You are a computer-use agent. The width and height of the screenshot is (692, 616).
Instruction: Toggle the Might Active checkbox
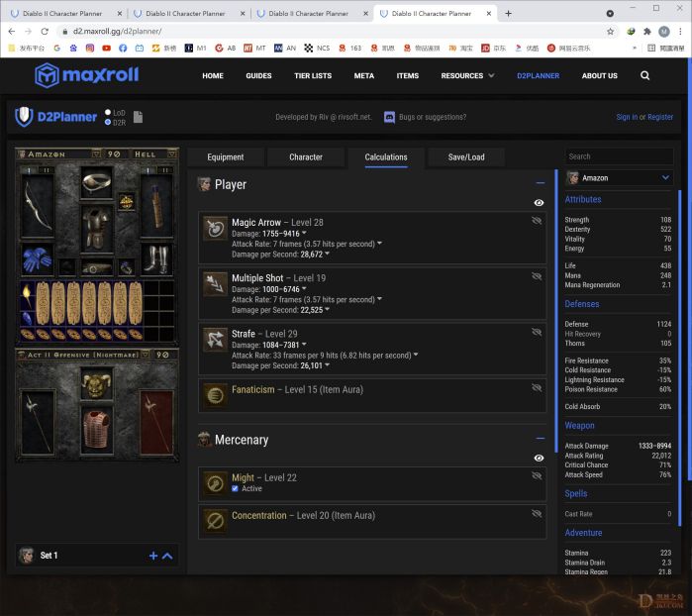(235, 488)
